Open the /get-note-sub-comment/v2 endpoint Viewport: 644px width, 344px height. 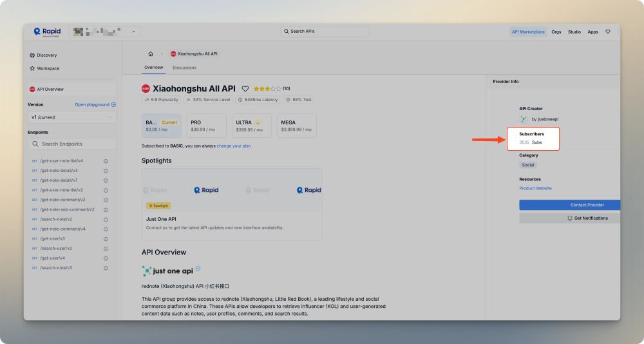tap(67, 209)
